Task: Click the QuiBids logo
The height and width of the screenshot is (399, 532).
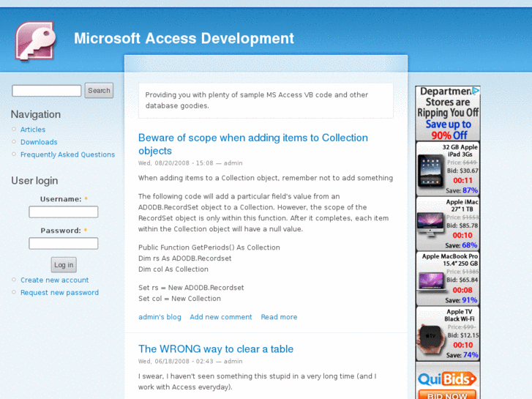Action: coord(447,379)
